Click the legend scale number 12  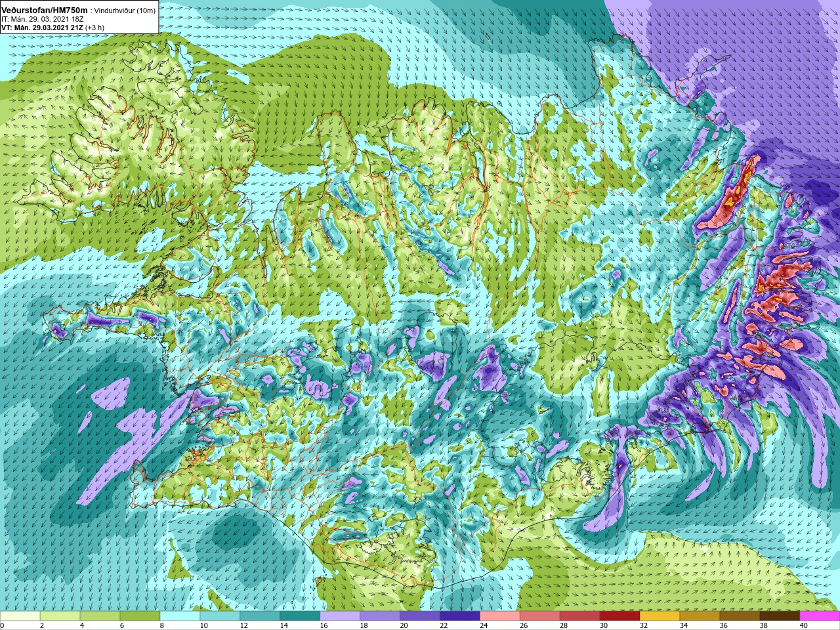pos(243,625)
